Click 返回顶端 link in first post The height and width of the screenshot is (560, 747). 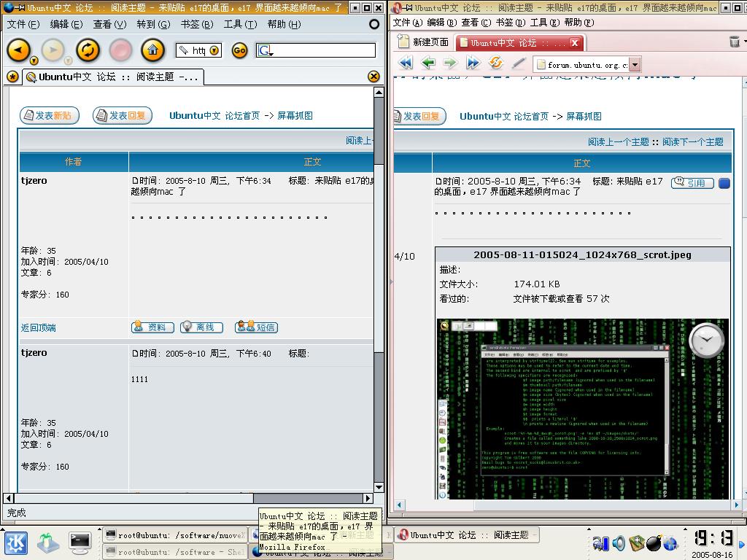39,327
